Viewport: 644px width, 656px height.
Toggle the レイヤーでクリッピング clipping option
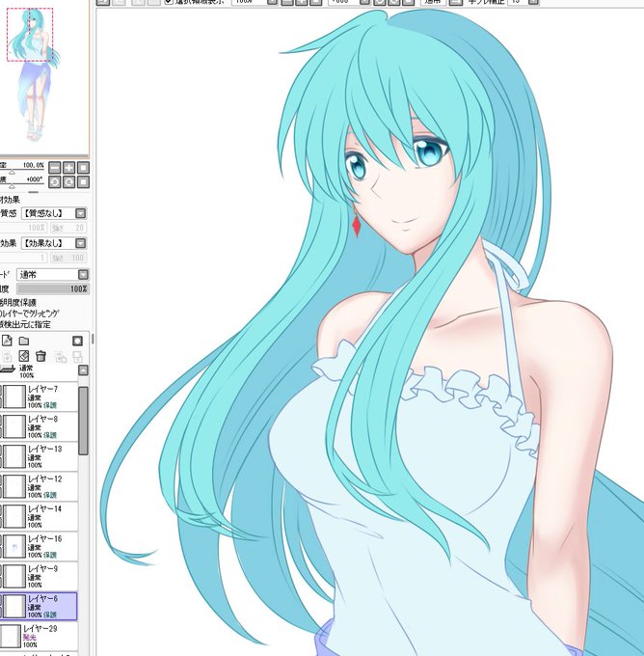coord(29,314)
